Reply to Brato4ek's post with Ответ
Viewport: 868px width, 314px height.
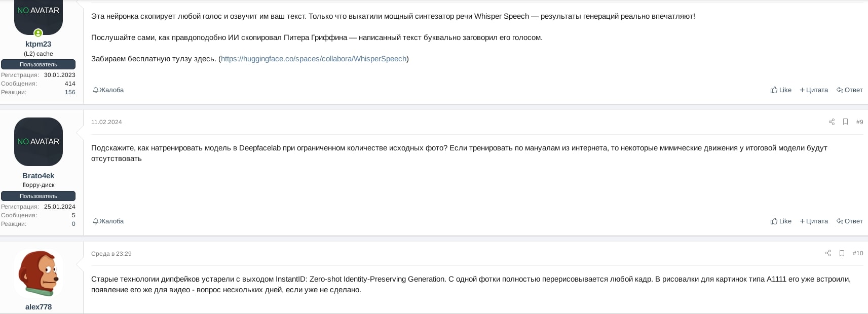pos(850,221)
